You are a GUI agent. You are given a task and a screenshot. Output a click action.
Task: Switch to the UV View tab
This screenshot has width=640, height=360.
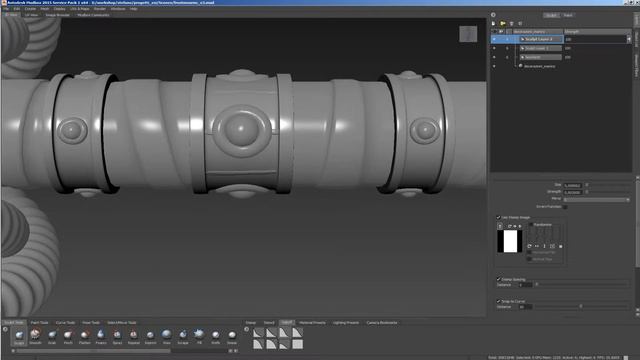[x=31, y=15]
